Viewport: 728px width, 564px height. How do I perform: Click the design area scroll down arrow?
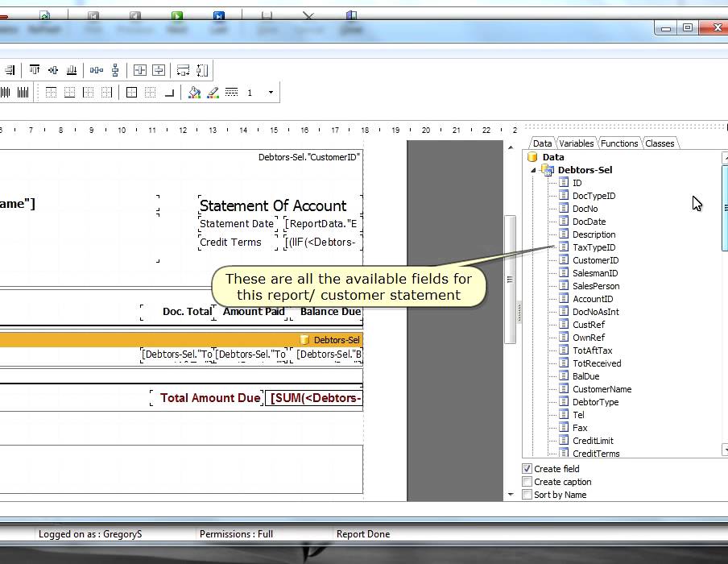511,495
